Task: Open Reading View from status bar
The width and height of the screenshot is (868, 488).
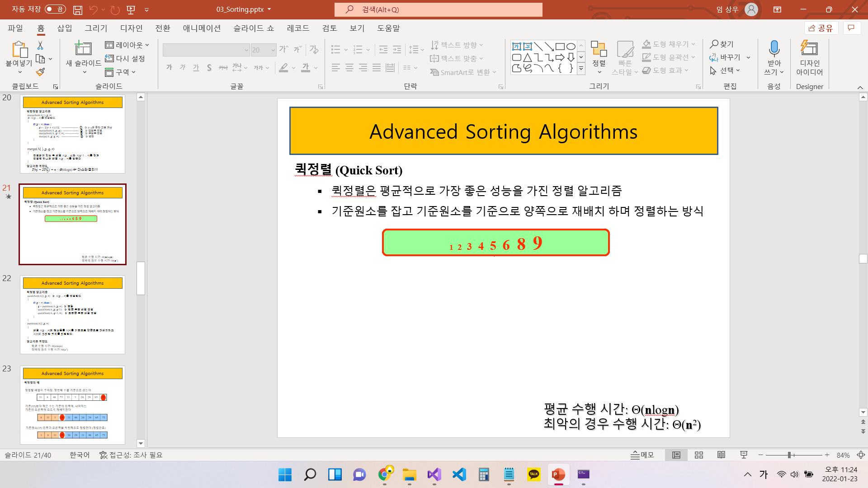Action: 721,455
